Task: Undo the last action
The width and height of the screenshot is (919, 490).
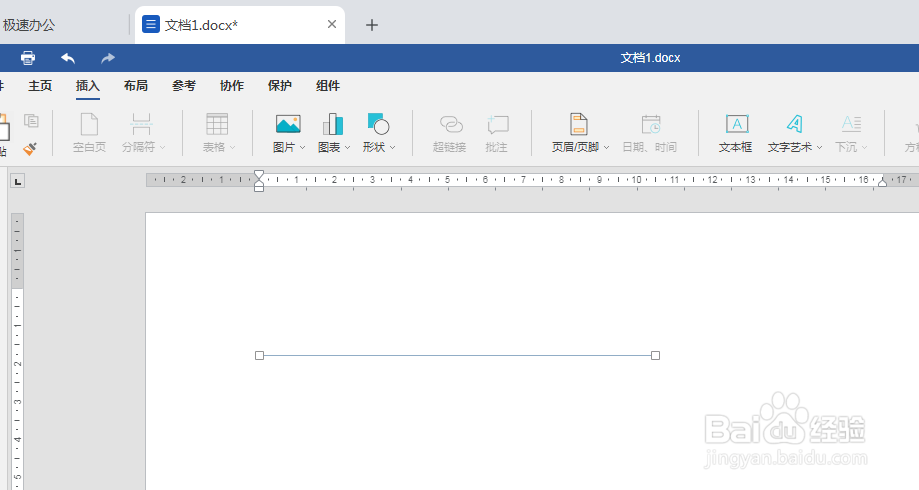Action: coord(68,58)
